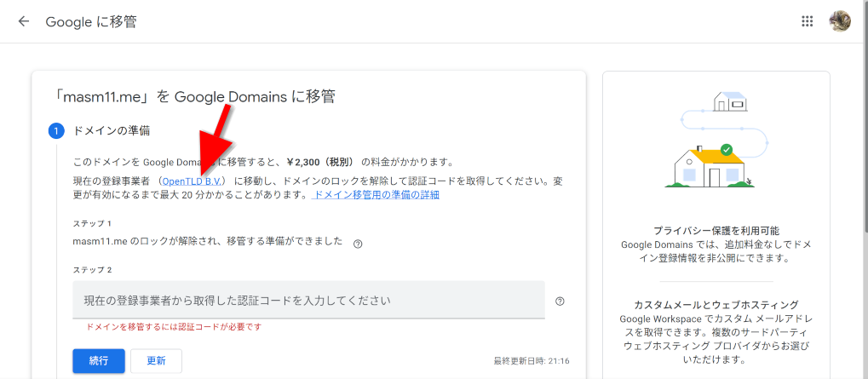Image resolution: width=868 pixels, height=379 pixels.
Task: Click the ステップ 1 label
Action: click(x=93, y=223)
